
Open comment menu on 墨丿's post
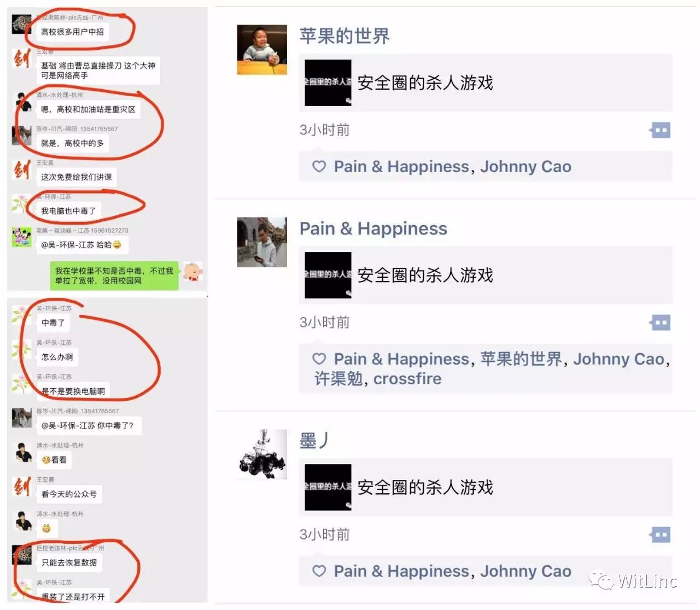(x=660, y=535)
